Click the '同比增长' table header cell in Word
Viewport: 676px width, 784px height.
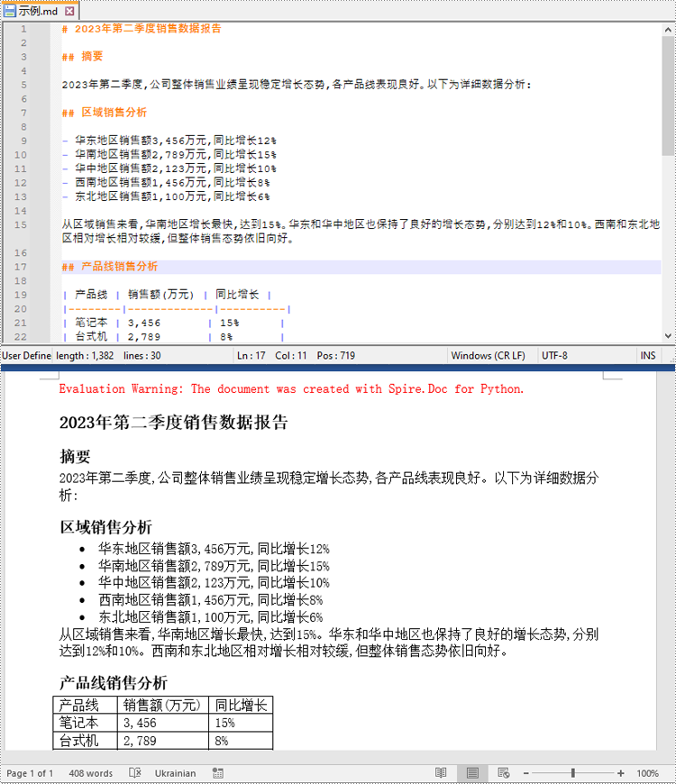click(241, 705)
